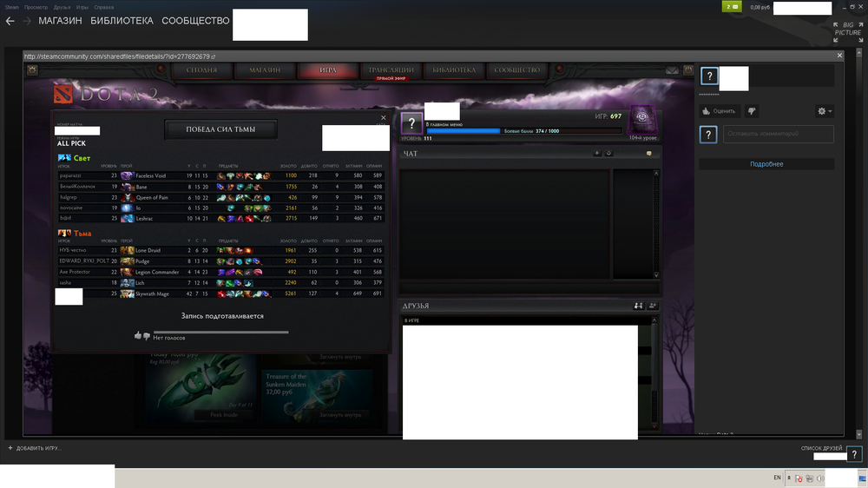This screenshot has height=488, width=868.
Task: Open the green mail notifications icon
Action: pyautogui.click(x=732, y=7)
